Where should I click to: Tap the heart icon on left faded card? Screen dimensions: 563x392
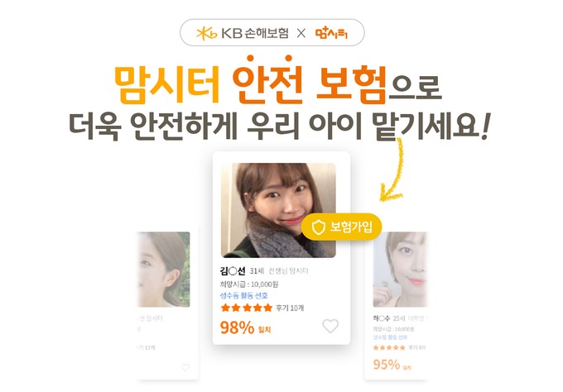(185, 367)
